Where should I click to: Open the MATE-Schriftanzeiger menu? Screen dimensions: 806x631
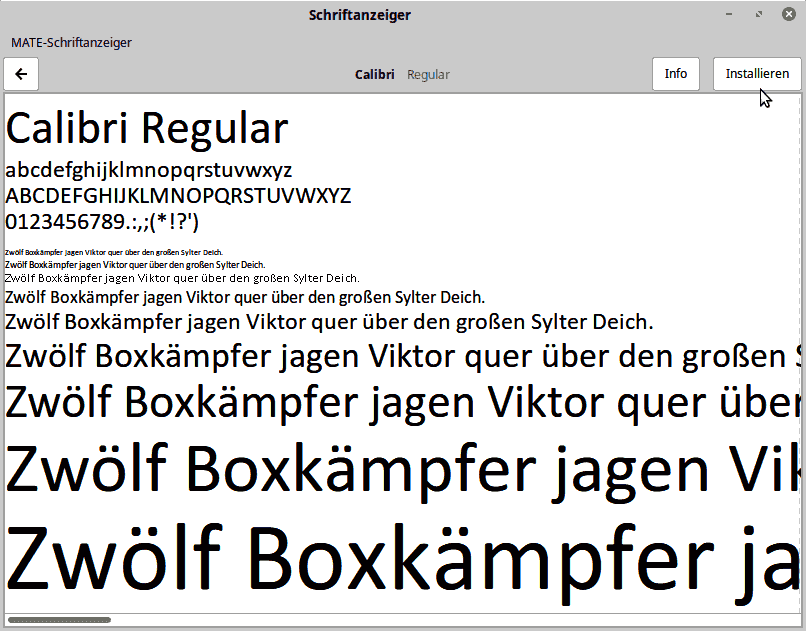click(71, 43)
